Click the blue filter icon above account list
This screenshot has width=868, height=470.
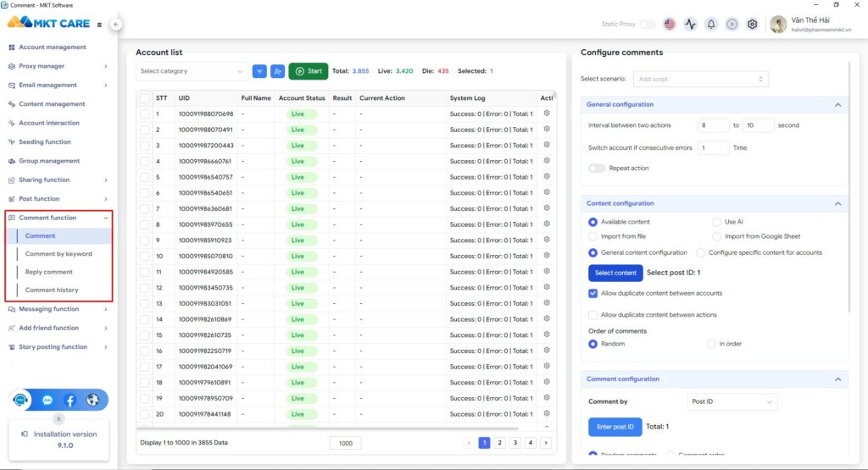click(x=259, y=71)
